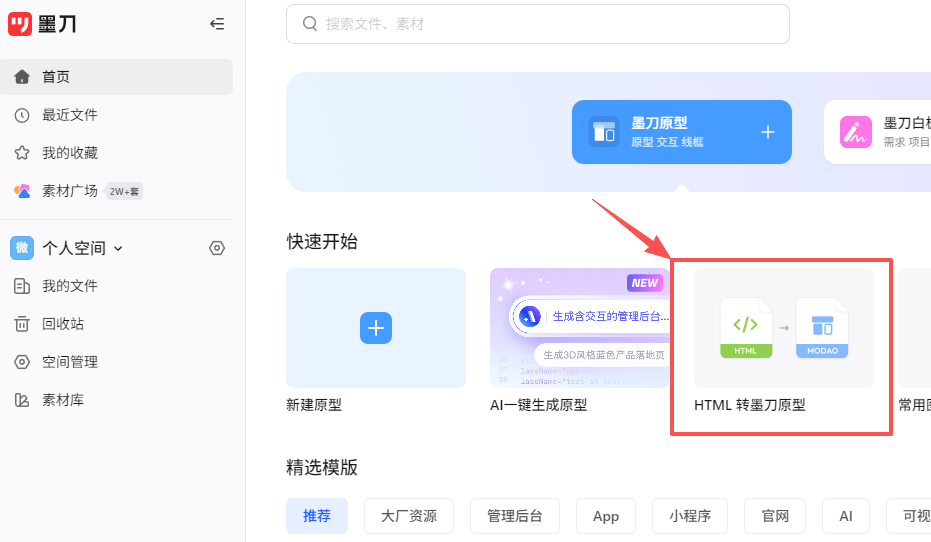Click the 新建原型 blue plus button
This screenshot has height=542, width=931.
pos(376,328)
